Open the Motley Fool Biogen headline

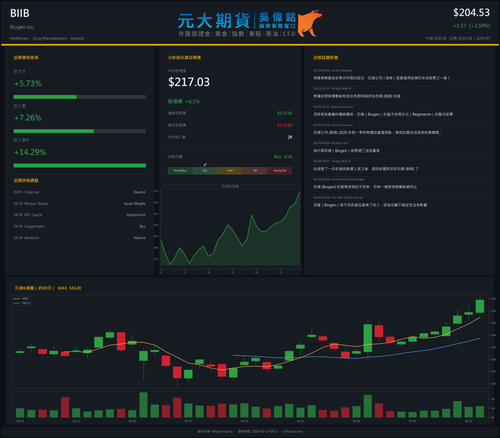346,151
